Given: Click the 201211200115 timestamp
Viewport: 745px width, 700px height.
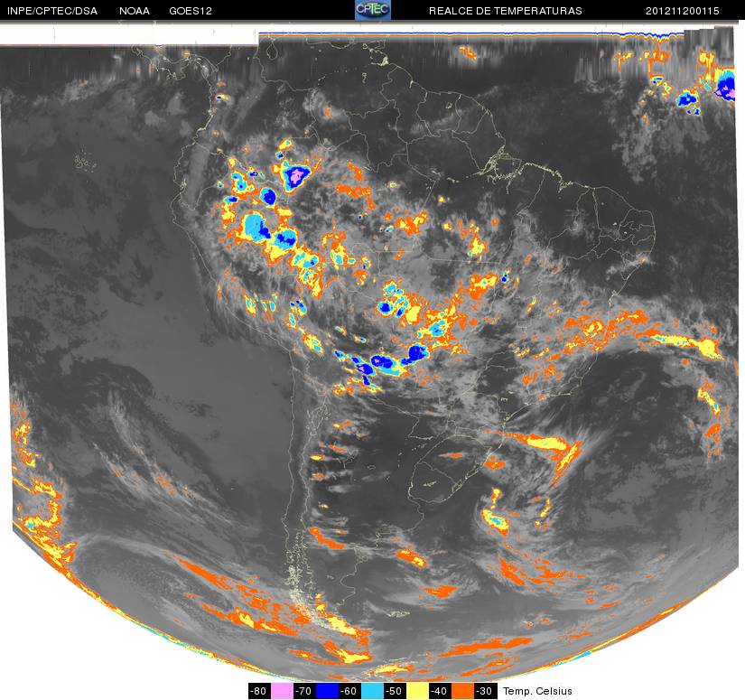Looking at the screenshot, I should click(683, 11).
